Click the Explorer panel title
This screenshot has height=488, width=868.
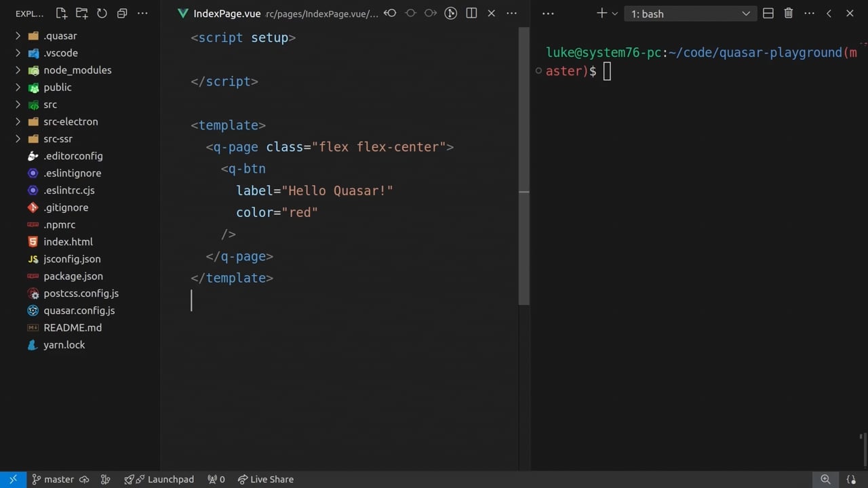(x=29, y=14)
